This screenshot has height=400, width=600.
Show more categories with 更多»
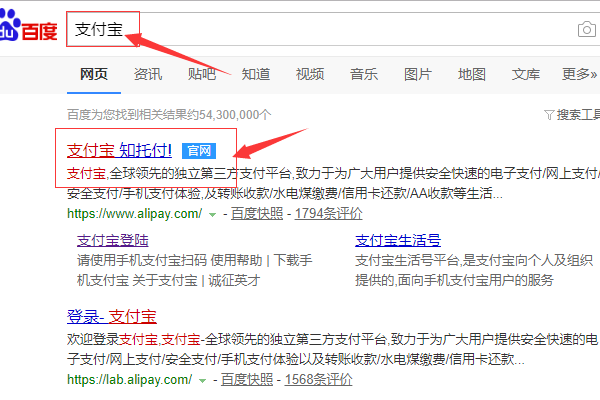(579, 74)
